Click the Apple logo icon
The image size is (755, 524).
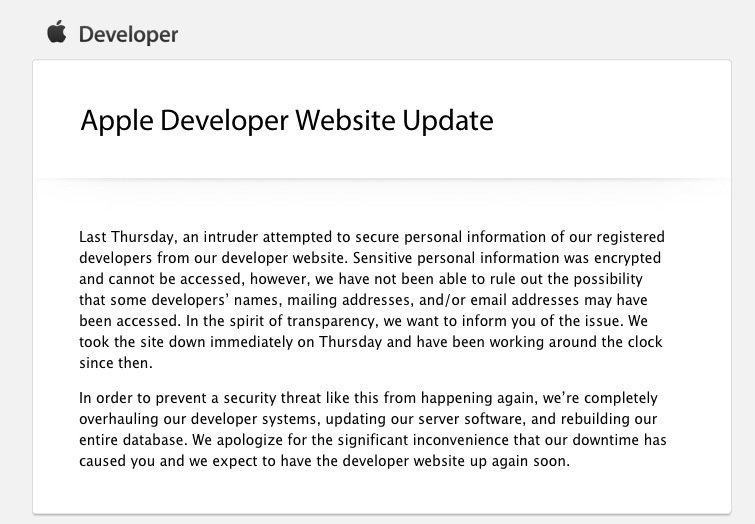(57, 32)
